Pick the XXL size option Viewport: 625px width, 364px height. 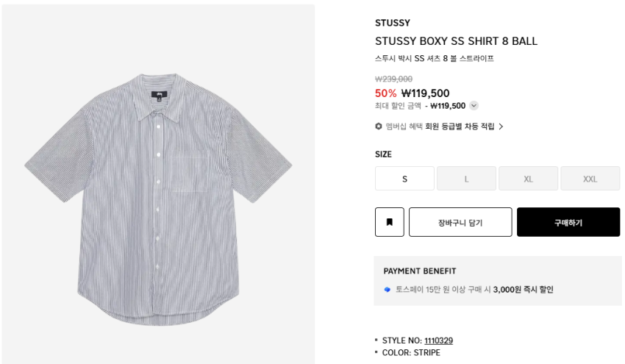click(x=590, y=179)
